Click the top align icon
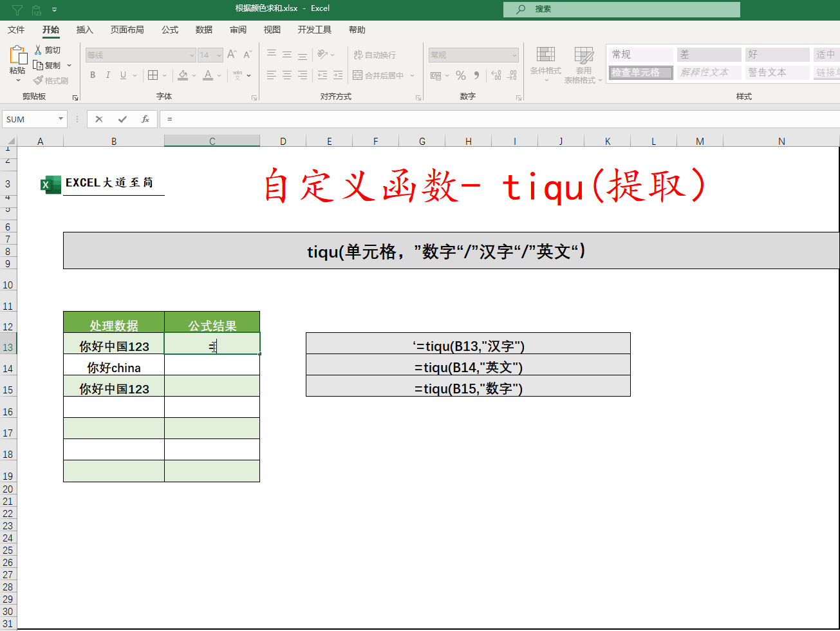Viewport: 840px width, 631px height. pos(272,55)
